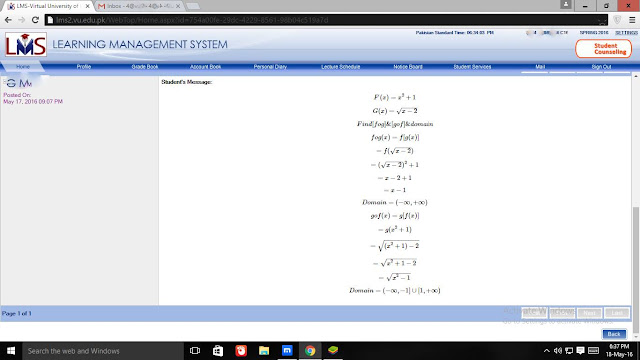
Task: Open Mail in the navigation bar
Action: click(x=540, y=67)
